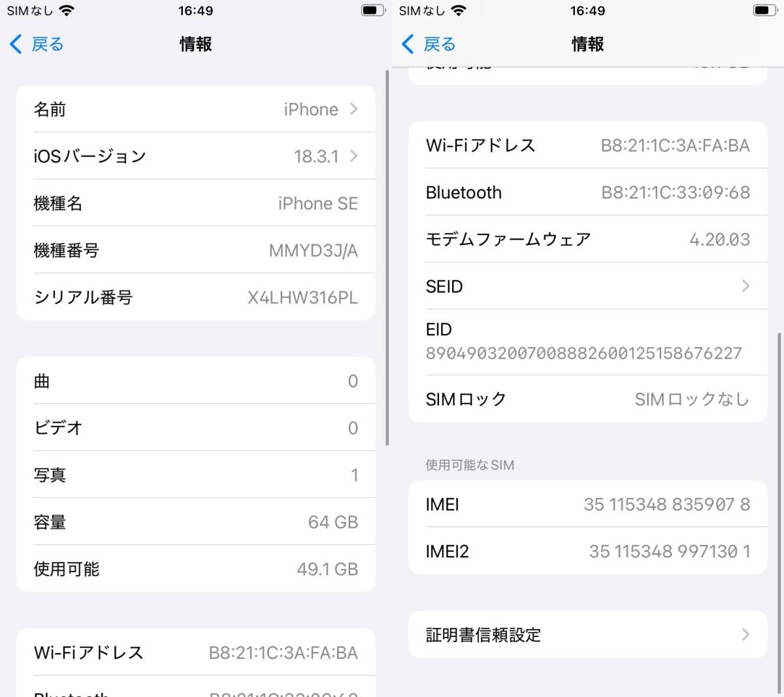This screenshot has height=697, width=784.
Task: Tap 16:49 clock in left status bar
Action: [195, 10]
